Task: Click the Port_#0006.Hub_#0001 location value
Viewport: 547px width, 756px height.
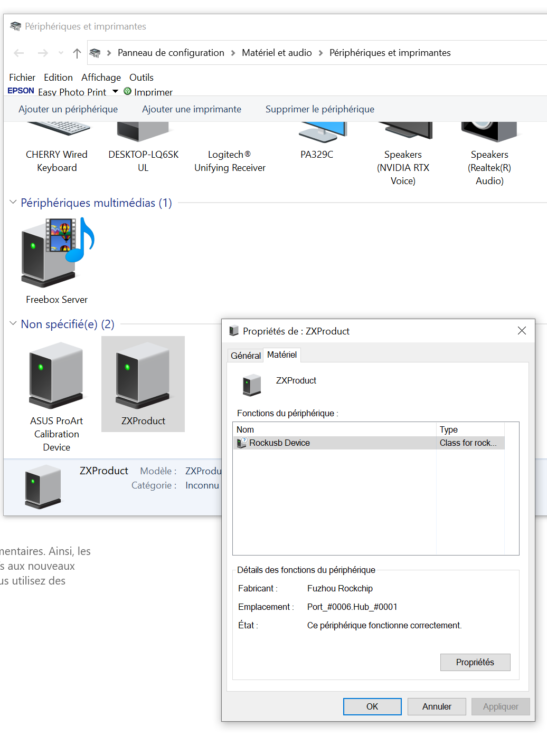Action: [352, 607]
